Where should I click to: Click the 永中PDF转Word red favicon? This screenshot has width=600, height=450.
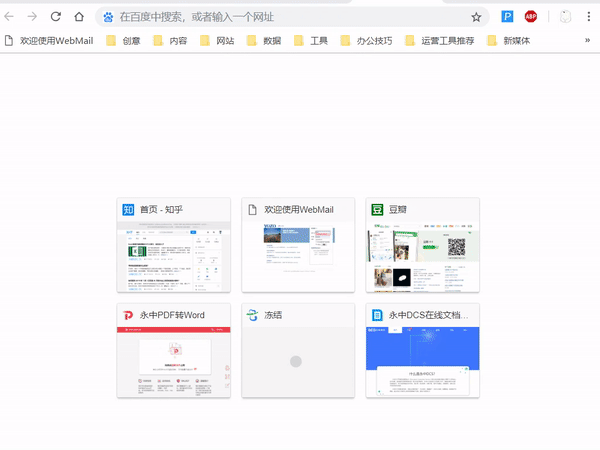coord(128,315)
